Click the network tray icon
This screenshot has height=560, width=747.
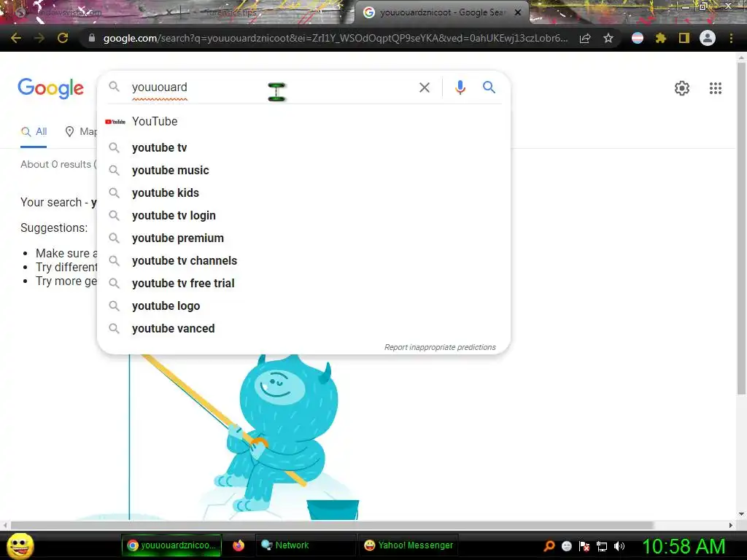602,546
